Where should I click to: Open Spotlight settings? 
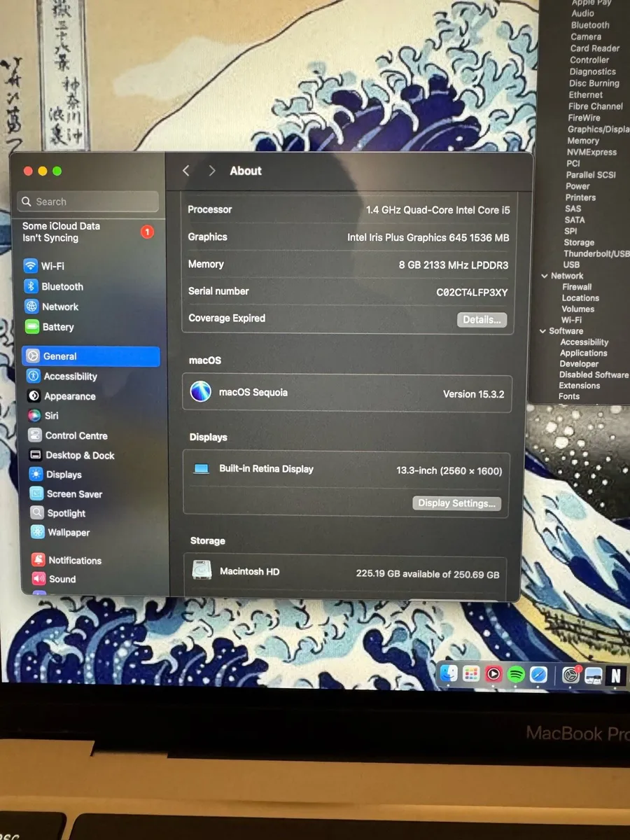(57, 513)
